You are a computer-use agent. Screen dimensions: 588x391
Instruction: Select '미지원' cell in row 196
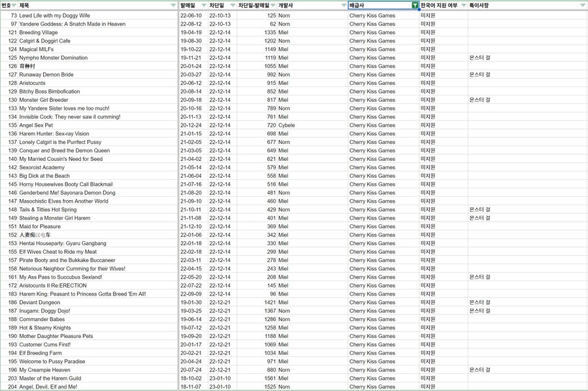click(428, 369)
